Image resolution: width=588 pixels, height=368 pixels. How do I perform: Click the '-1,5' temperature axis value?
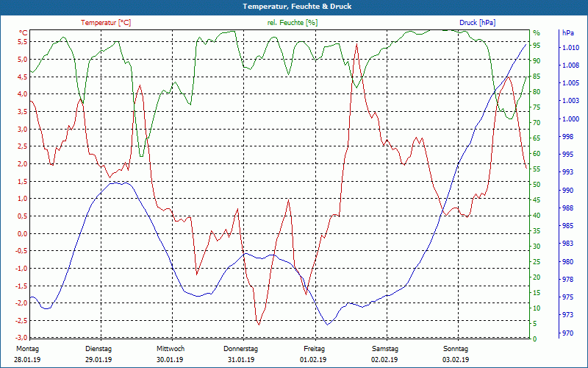[x=22, y=286]
